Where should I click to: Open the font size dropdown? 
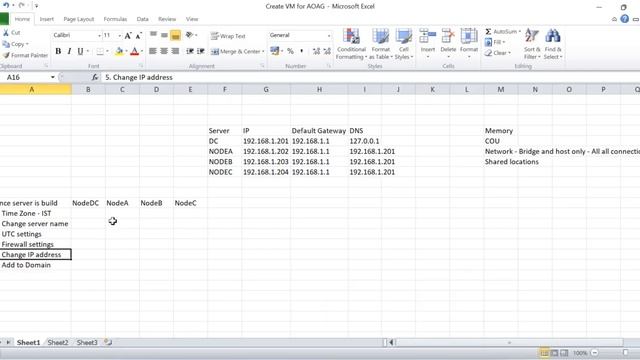(x=120, y=36)
